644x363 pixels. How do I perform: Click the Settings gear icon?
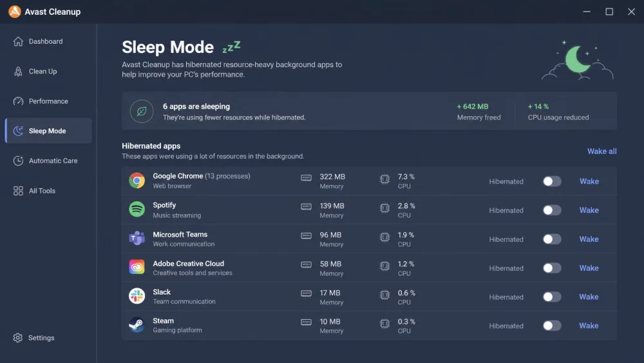point(17,337)
